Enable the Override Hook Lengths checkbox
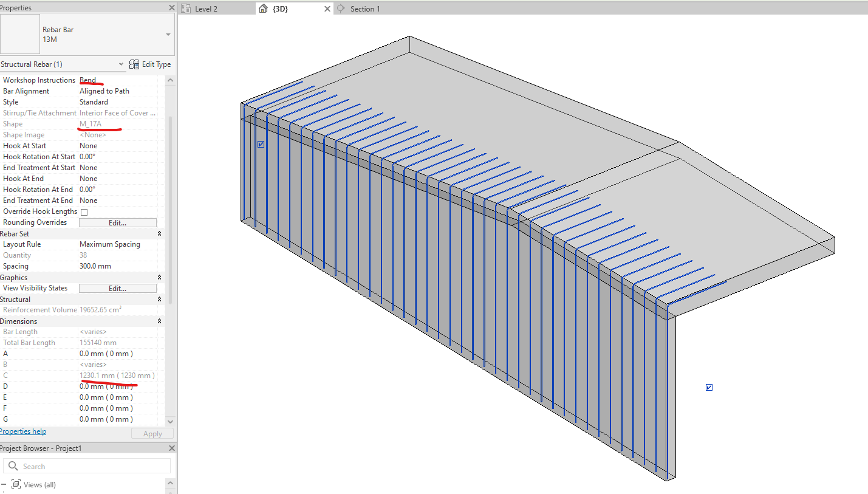 pos(83,211)
